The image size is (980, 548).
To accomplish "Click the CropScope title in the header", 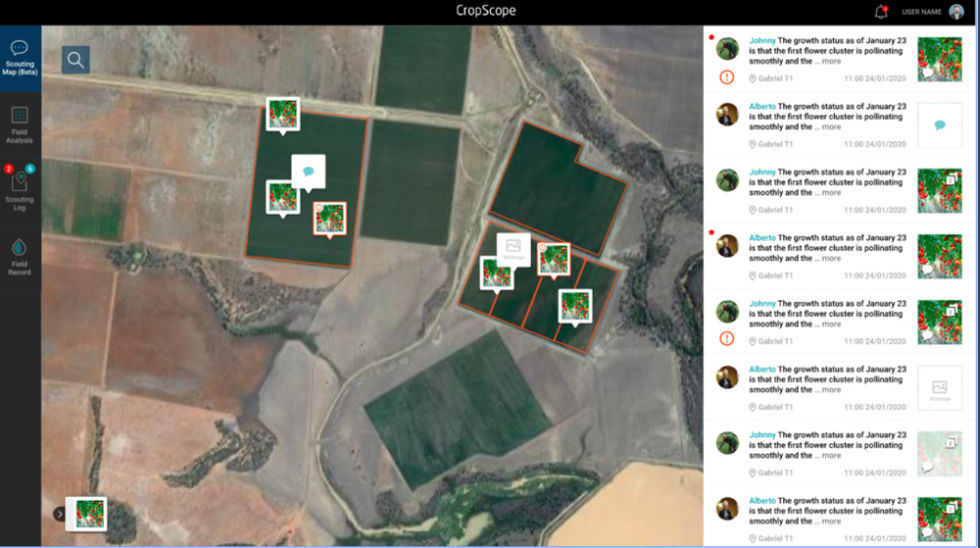I will click(x=486, y=11).
